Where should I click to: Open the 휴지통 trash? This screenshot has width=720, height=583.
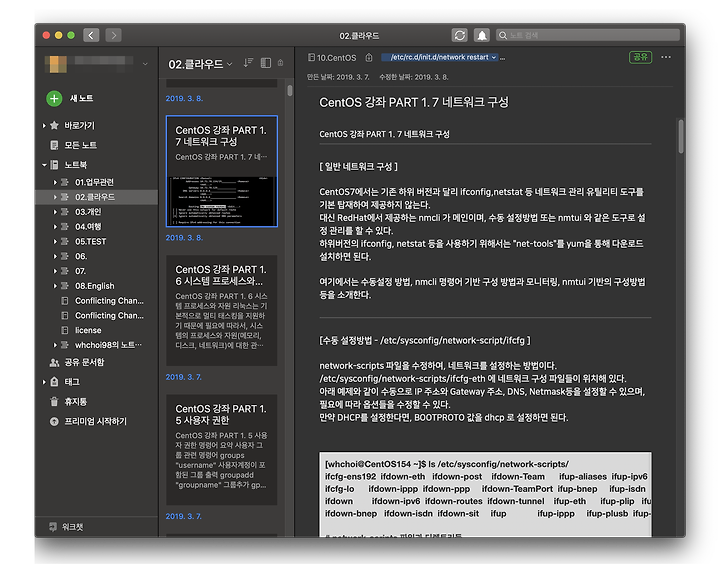click(x=76, y=402)
